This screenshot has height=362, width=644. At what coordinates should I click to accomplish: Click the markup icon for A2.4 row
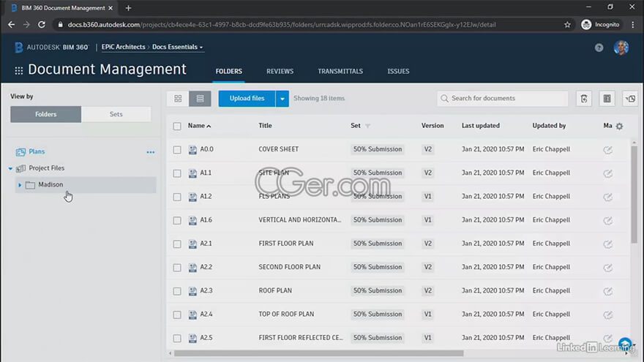(608, 314)
